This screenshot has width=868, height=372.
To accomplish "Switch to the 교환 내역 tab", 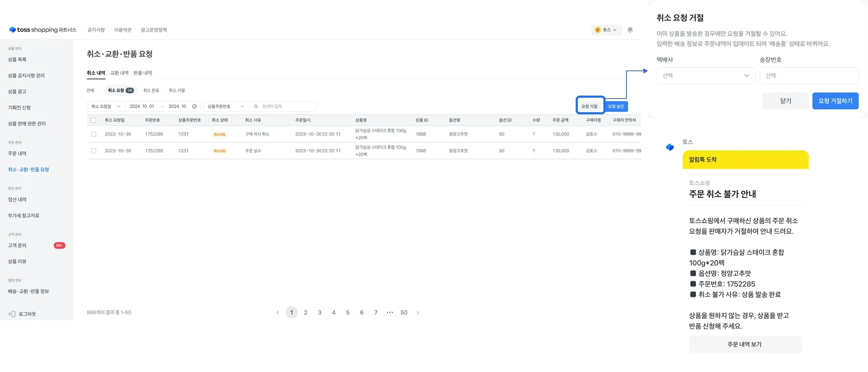I will click(x=119, y=73).
